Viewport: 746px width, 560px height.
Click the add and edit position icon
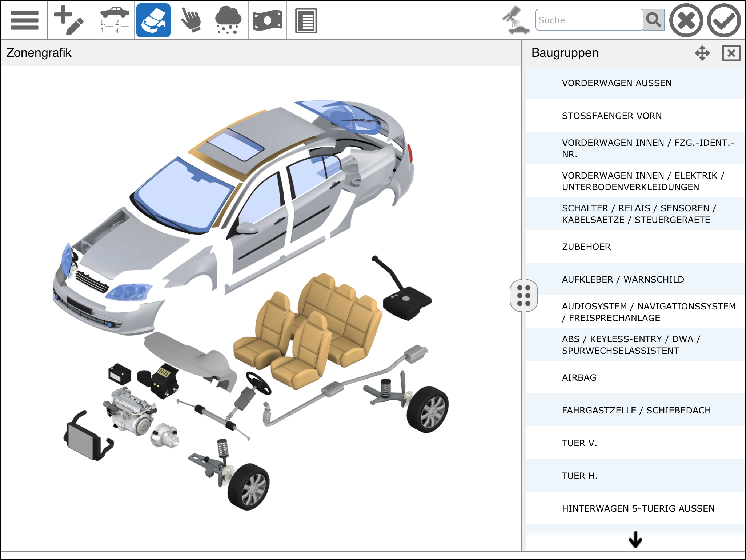[x=69, y=20]
